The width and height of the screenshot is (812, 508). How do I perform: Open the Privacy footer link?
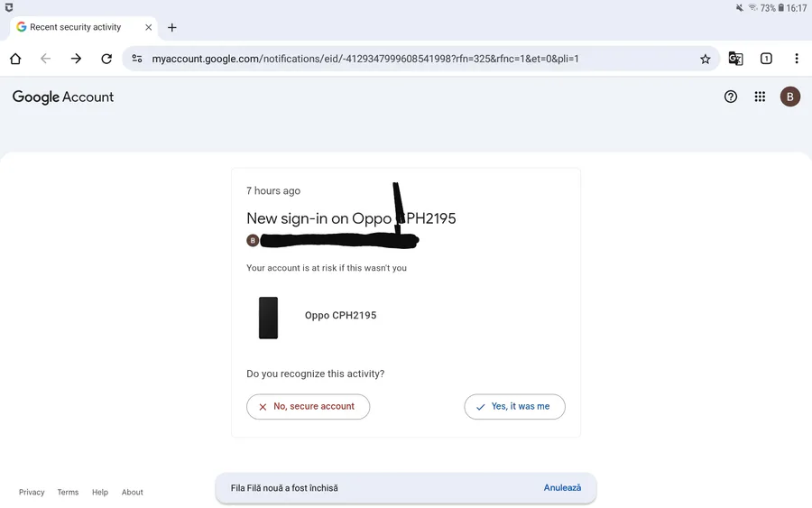pos(32,493)
